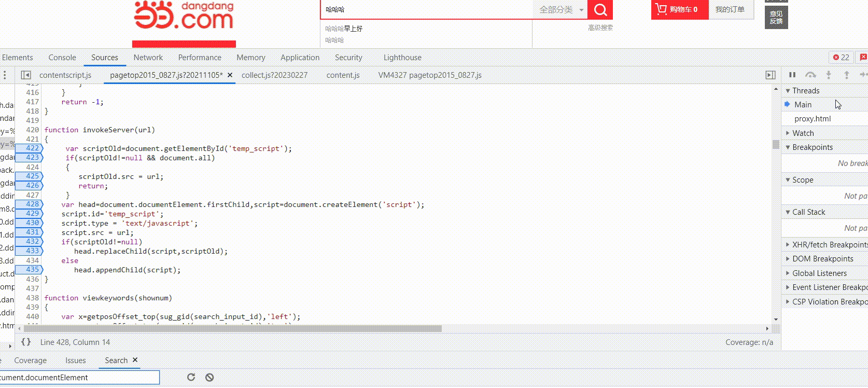Click the vertical code scrollbar thumb
This screenshot has height=388, width=868.
coord(776,144)
